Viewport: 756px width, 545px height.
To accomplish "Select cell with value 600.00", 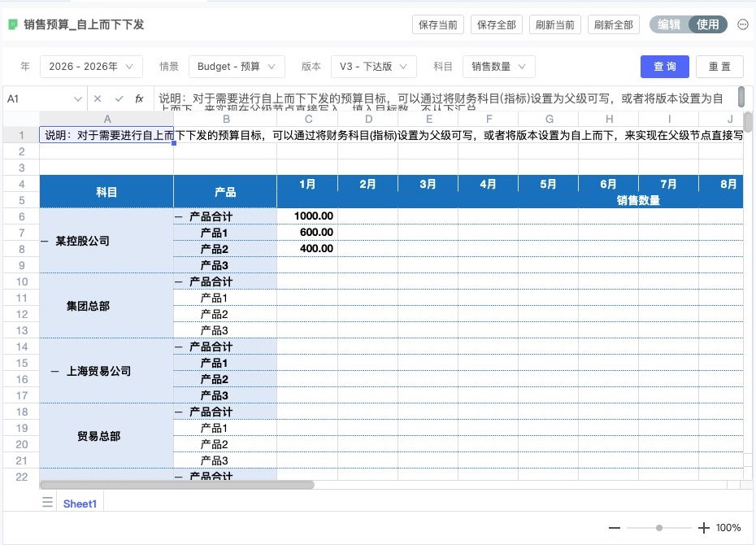I will (307, 233).
